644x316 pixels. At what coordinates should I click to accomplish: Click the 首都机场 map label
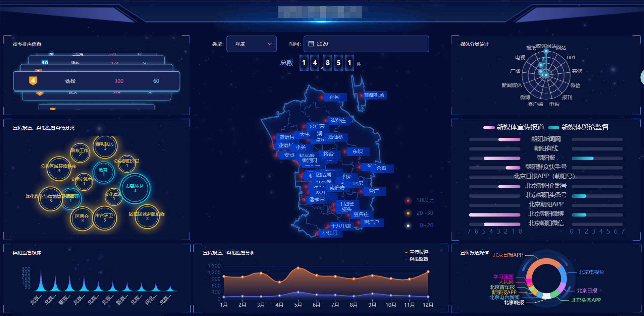(x=374, y=95)
